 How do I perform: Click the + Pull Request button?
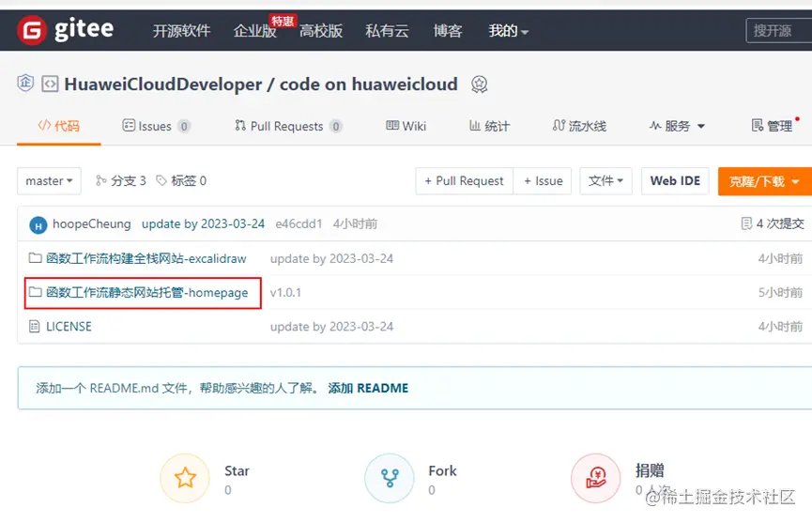pos(464,180)
